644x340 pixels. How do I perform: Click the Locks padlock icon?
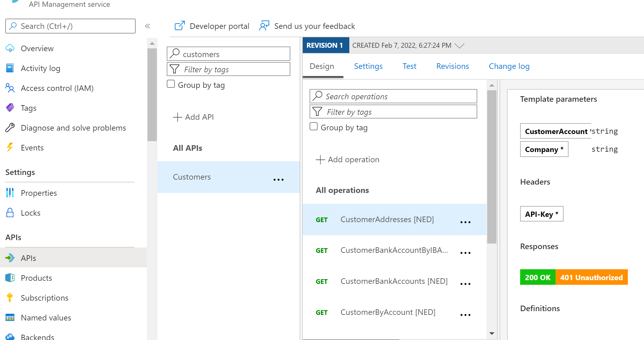tap(10, 213)
